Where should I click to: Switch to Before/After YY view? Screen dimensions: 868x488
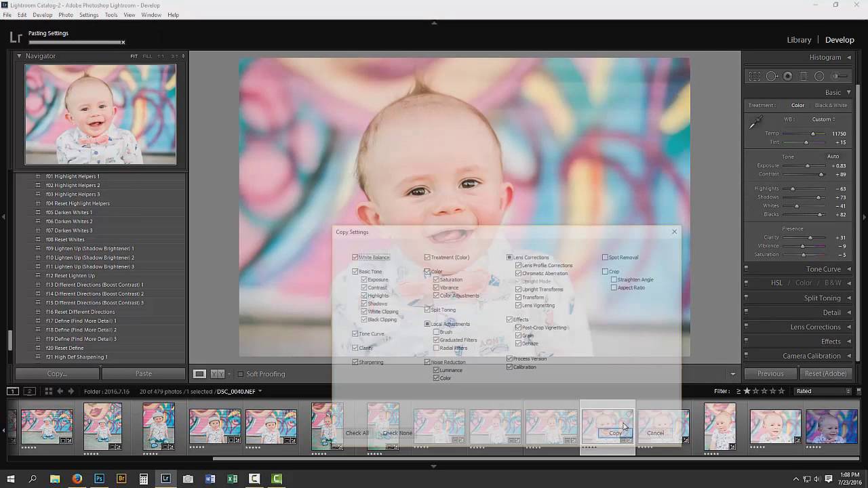coord(218,373)
